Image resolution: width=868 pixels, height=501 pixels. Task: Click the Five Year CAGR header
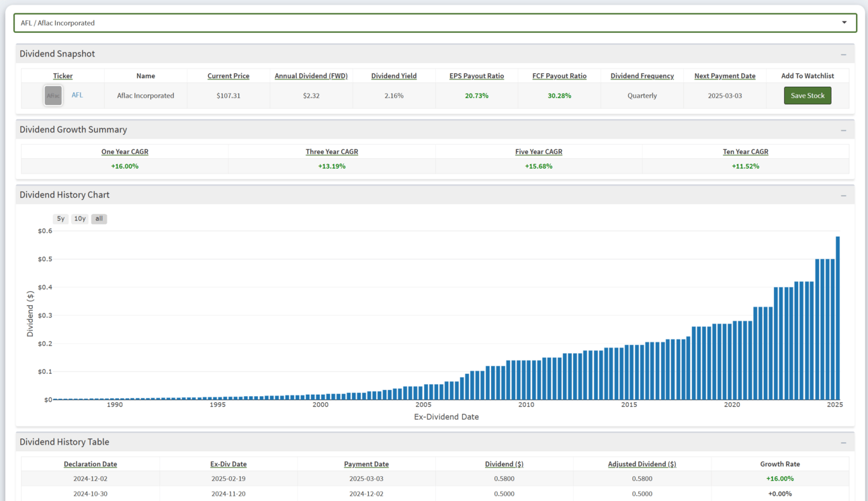click(x=538, y=152)
